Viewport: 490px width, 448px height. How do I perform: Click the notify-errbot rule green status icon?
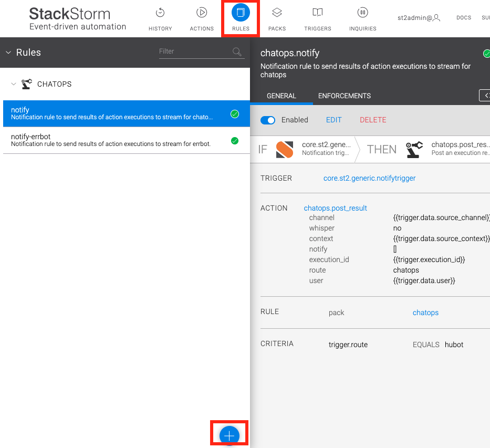coord(235,141)
